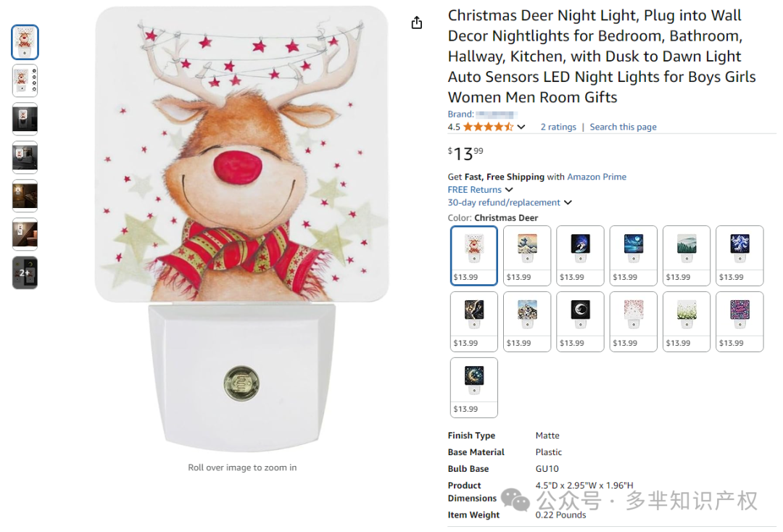Expand the FREE Returns dropdown

click(x=509, y=190)
